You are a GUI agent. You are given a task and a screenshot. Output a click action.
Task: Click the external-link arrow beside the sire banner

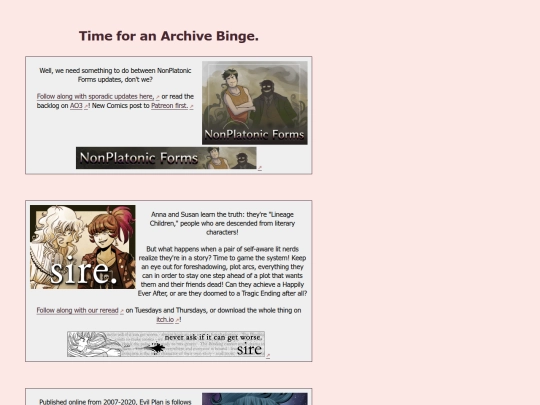268,355
